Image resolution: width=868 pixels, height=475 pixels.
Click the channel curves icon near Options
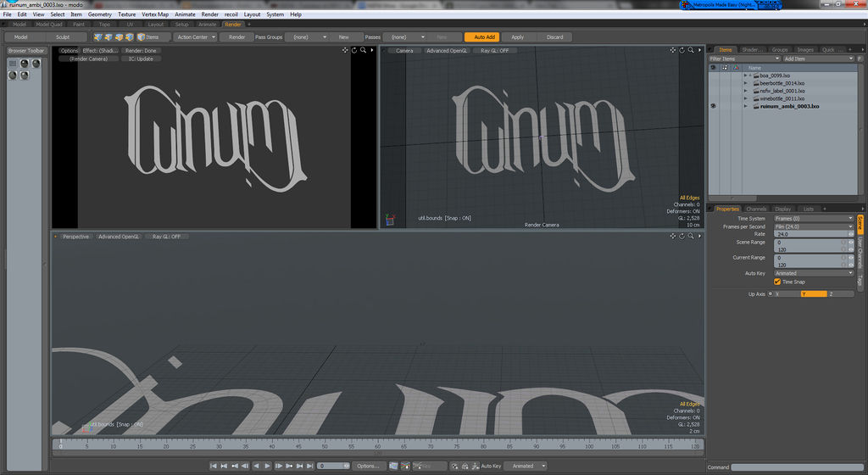tap(405, 467)
